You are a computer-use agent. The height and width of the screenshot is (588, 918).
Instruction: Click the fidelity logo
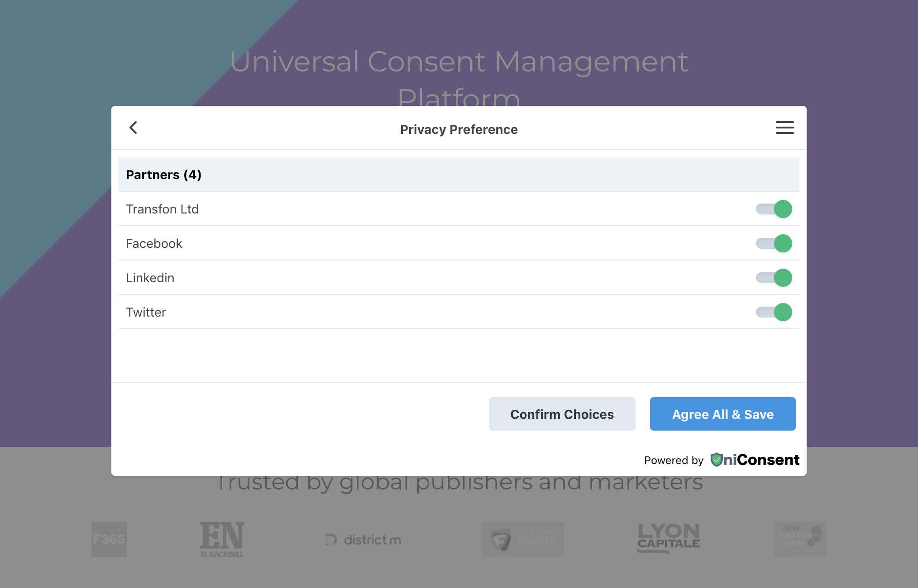522,539
